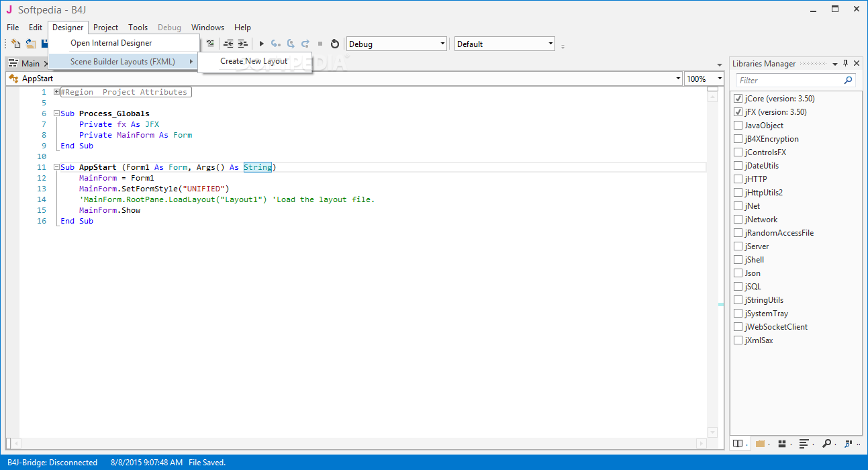Click the AppStart sub icon in navigation bar

pos(13,79)
